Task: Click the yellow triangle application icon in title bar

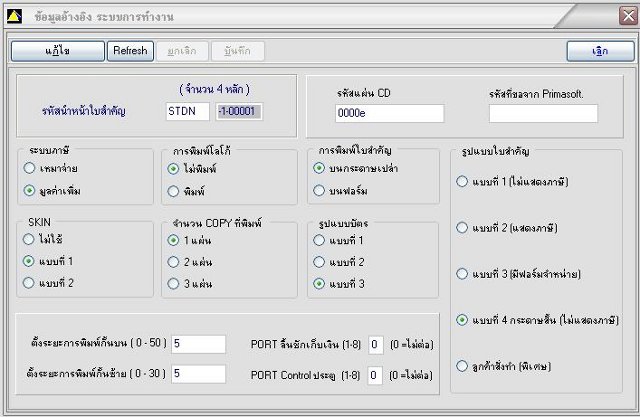Action: tap(14, 16)
